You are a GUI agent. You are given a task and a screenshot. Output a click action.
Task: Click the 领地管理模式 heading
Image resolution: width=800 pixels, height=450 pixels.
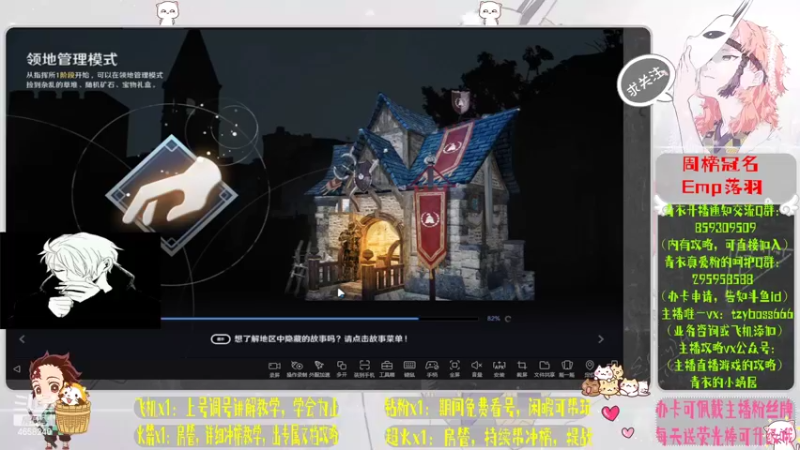click(72, 59)
